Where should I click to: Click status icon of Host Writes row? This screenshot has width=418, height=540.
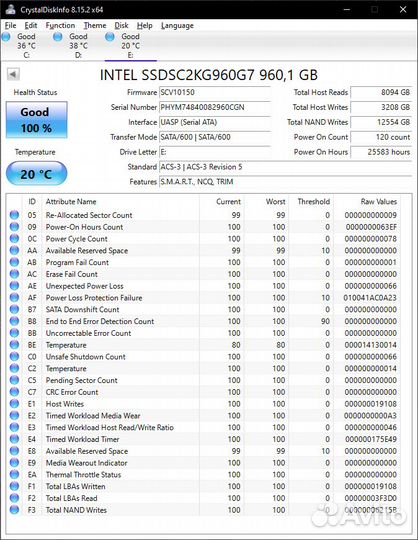tap(14, 404)
